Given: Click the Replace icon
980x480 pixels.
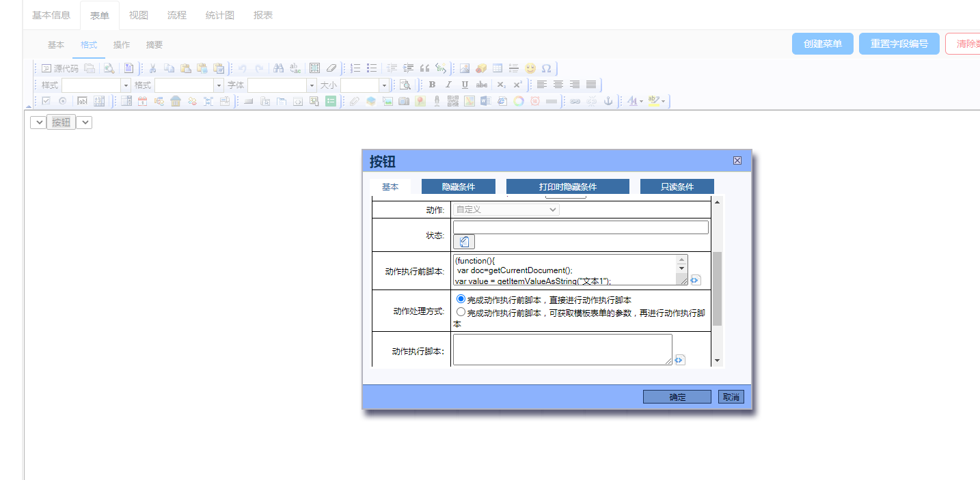Looking at the screenshot, I should [295, 68].
